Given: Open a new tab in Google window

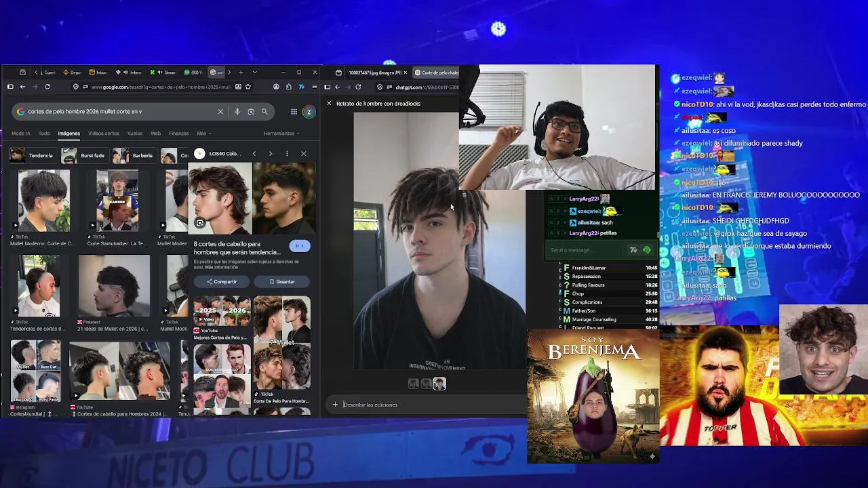Looking at the screenshot, I should (x=240, y=73).
